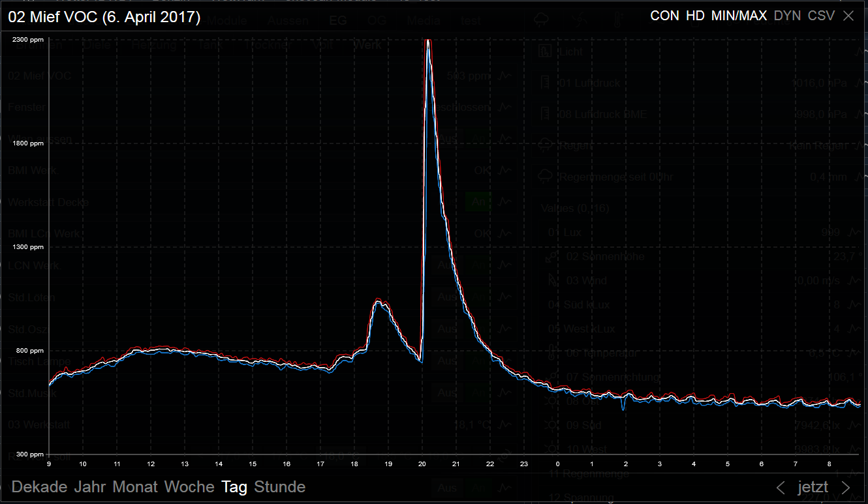Click hour 12 on the time axis
This screenshot has height=504, width=868.
click(x=151, y=464)
